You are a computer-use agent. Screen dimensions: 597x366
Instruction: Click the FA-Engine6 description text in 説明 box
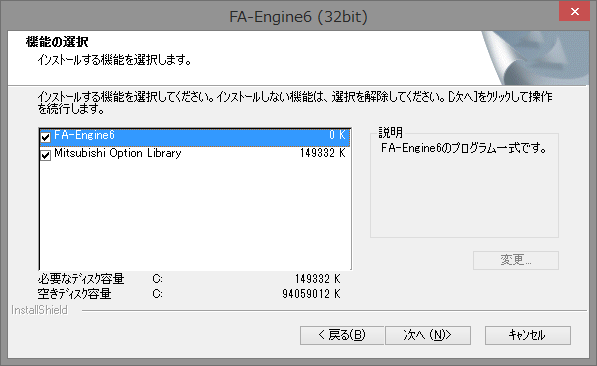tap(464, 148)
